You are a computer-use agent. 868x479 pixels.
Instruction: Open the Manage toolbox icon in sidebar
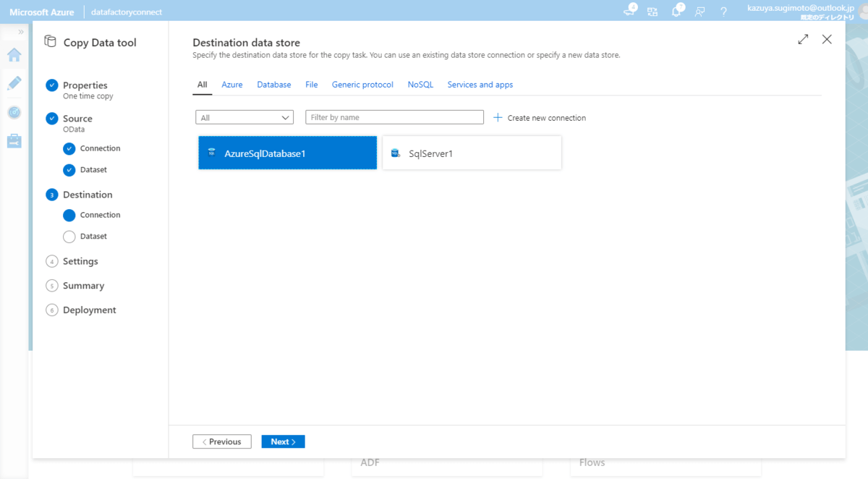pyautogui.click(x=14, y=141)
